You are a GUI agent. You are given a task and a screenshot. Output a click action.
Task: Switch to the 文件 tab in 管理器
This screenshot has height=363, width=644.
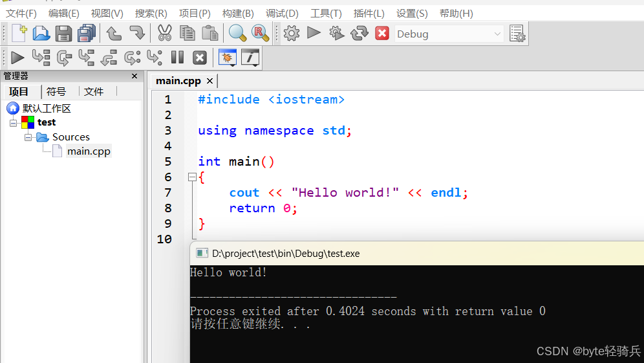pos(94,91)
